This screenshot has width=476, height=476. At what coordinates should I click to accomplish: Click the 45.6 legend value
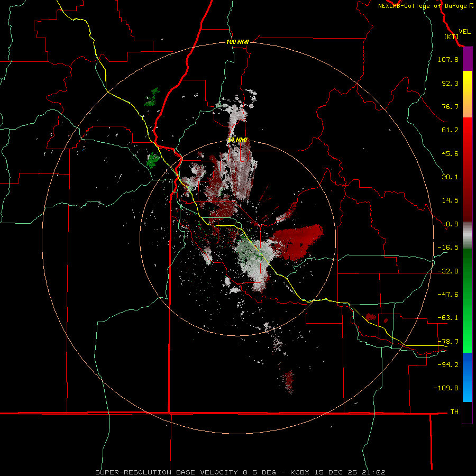click(450, 153)
